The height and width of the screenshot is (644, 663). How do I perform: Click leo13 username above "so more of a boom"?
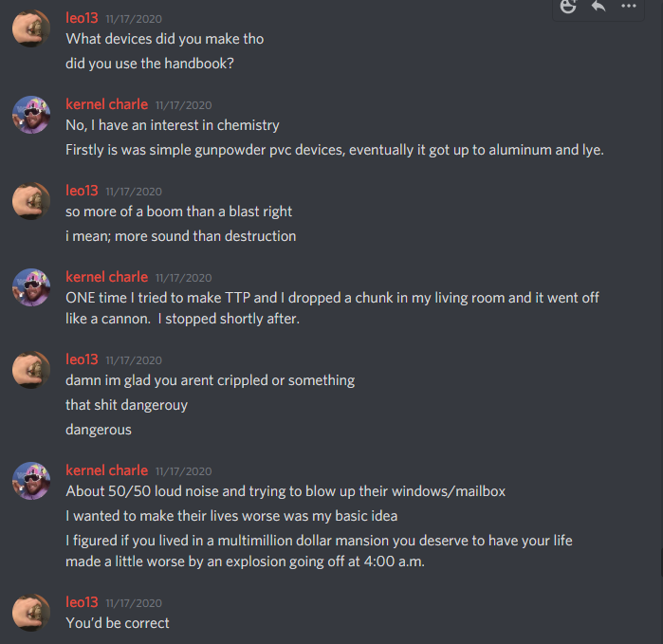82,191
